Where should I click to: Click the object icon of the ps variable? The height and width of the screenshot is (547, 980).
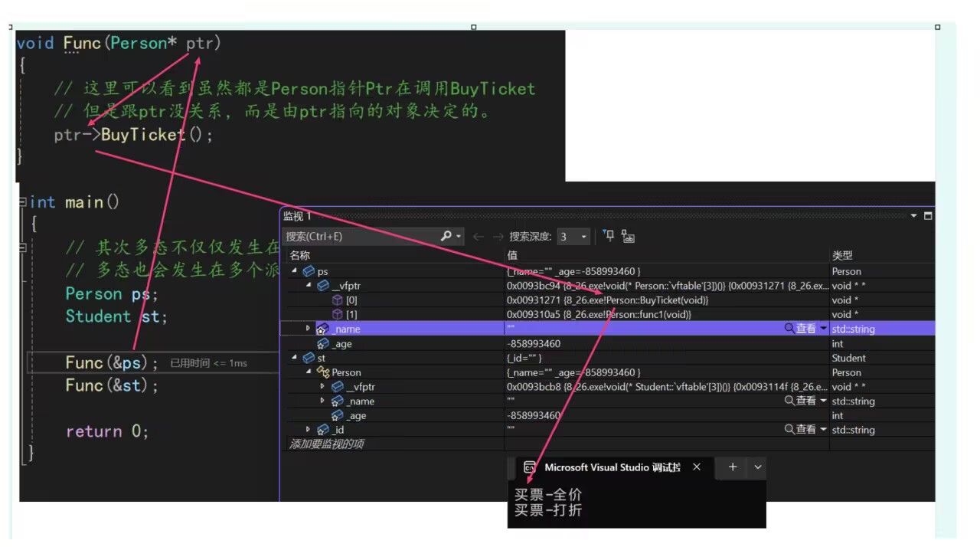pyautogui.click(x=309, y=271)
